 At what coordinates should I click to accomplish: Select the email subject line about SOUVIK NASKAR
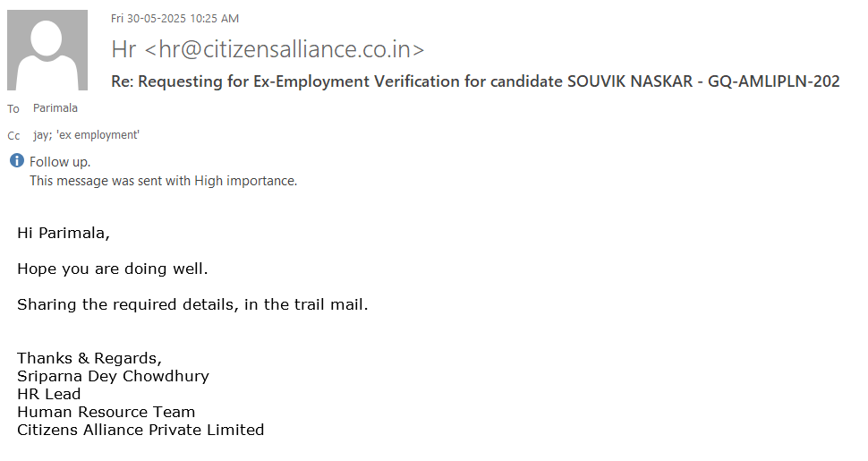[475, 81]
